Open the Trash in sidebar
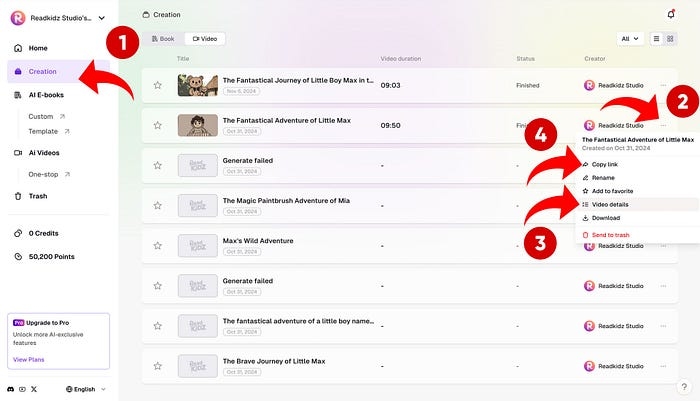 (x=37, y=196)
